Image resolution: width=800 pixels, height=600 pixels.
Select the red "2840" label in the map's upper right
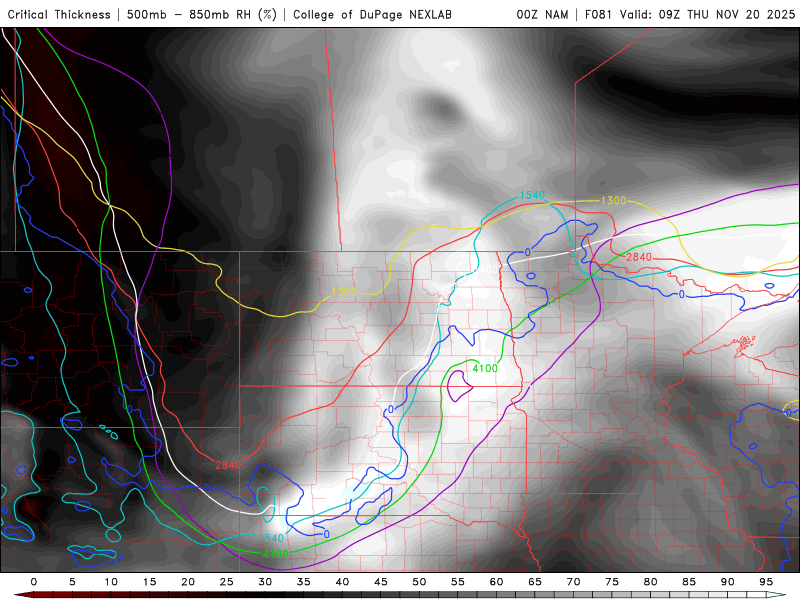[639, 257]
